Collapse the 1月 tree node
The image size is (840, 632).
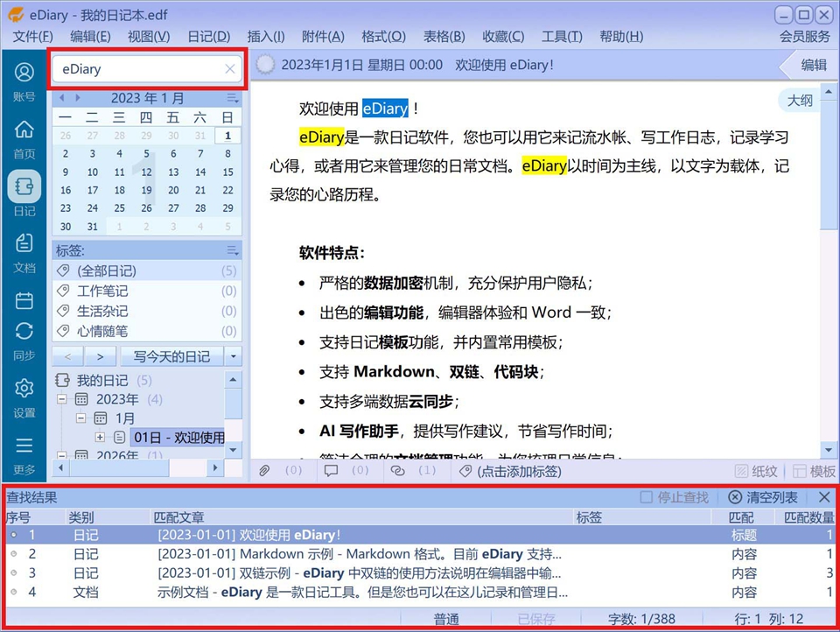(x=80, y=418)
